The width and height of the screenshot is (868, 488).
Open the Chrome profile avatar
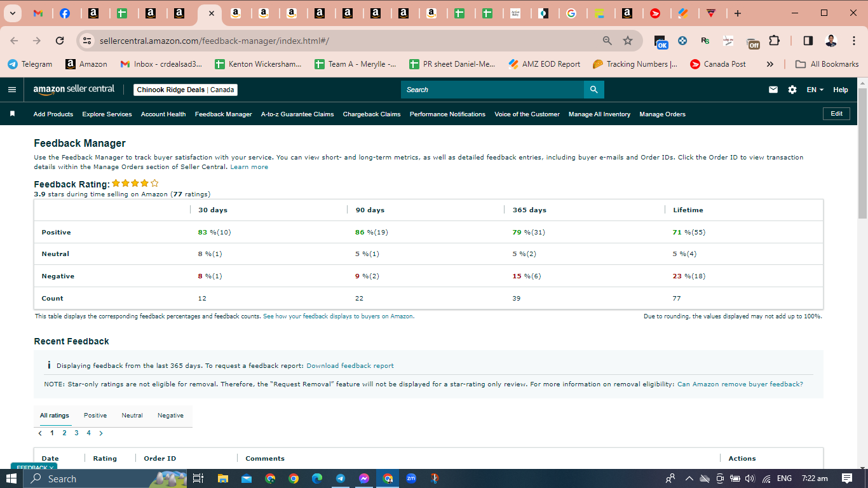831,41
